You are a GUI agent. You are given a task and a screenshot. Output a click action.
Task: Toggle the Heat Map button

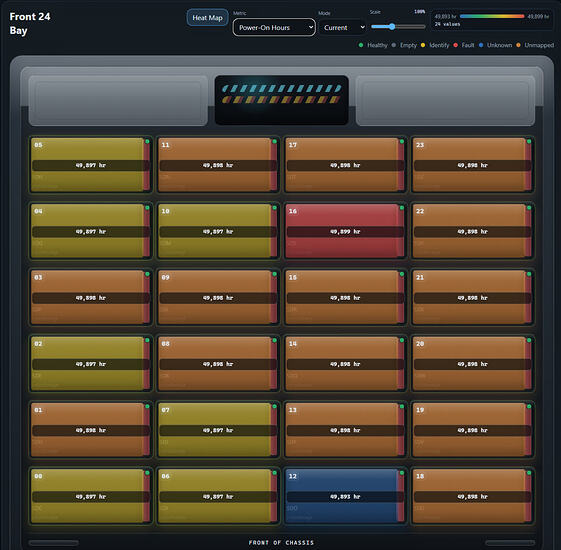pos(207,18)
